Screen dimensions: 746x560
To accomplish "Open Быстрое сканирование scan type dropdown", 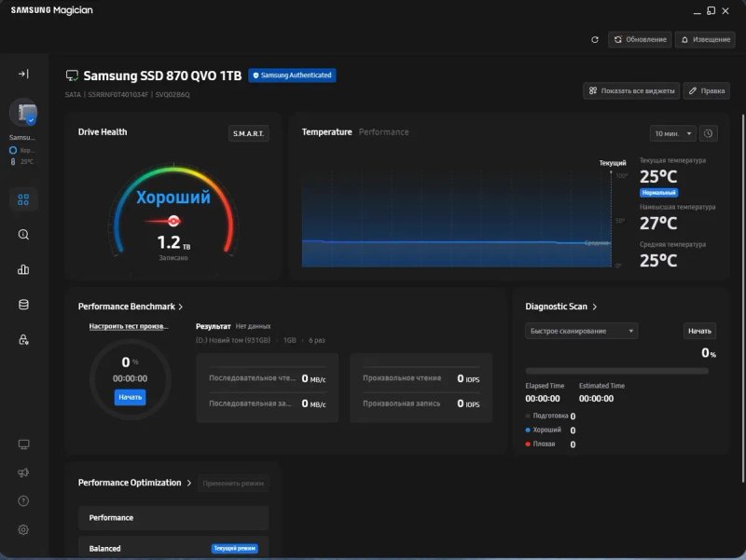I will (581, 331).
